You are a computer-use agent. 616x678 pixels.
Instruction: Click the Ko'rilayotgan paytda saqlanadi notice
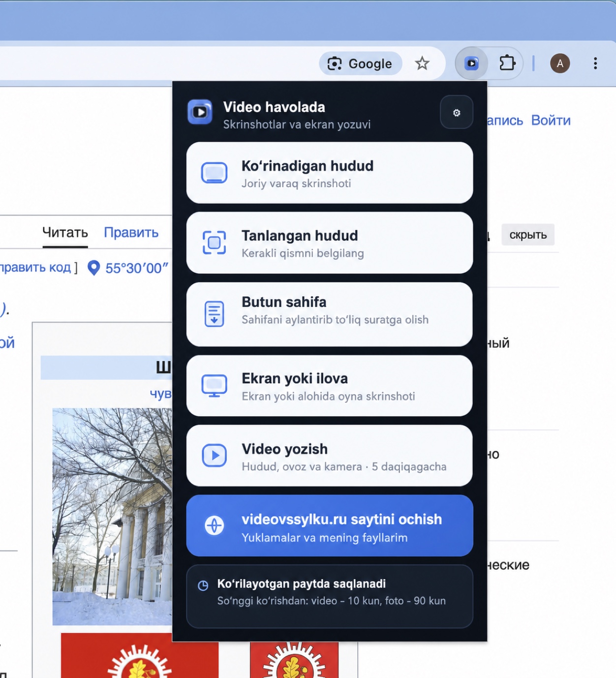click(330, 596)
